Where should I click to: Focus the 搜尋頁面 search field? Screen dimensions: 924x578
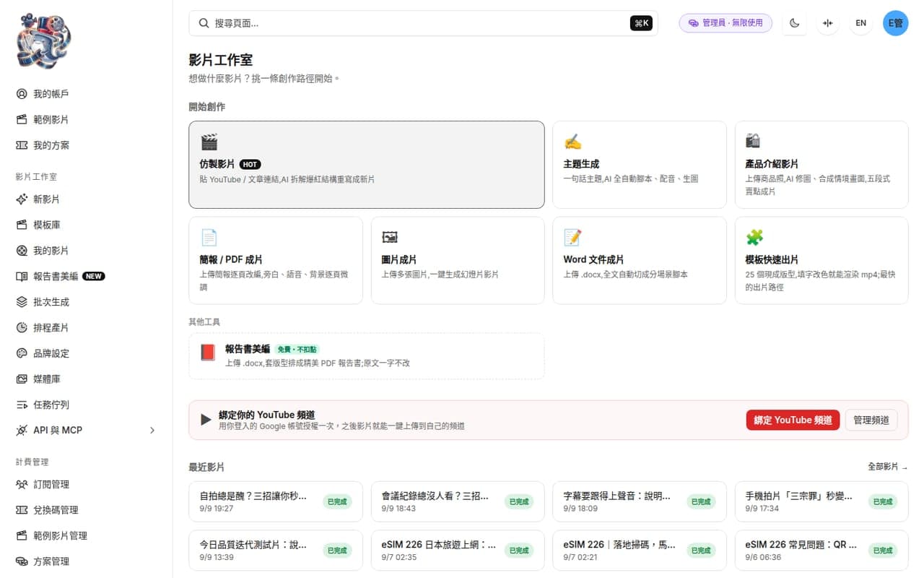coord(423,23)
